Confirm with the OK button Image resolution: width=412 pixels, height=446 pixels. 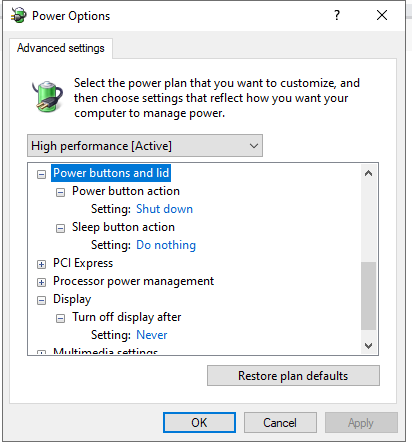click(199, 423)
